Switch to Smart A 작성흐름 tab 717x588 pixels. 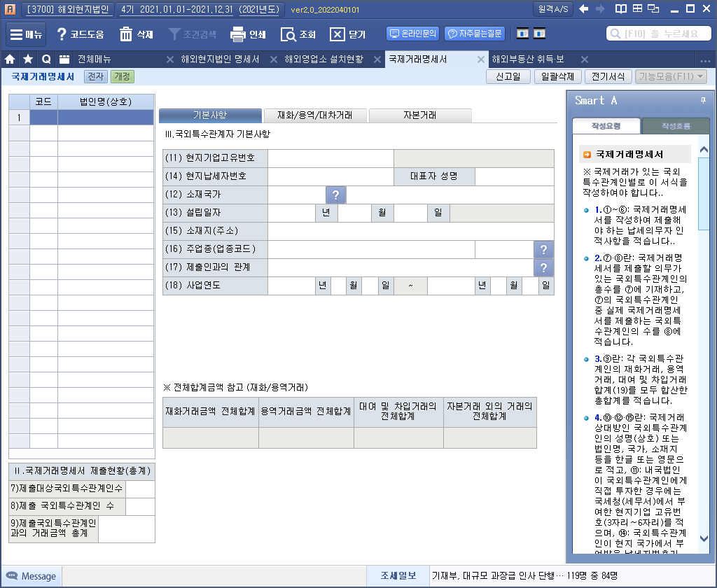(676, 126)
